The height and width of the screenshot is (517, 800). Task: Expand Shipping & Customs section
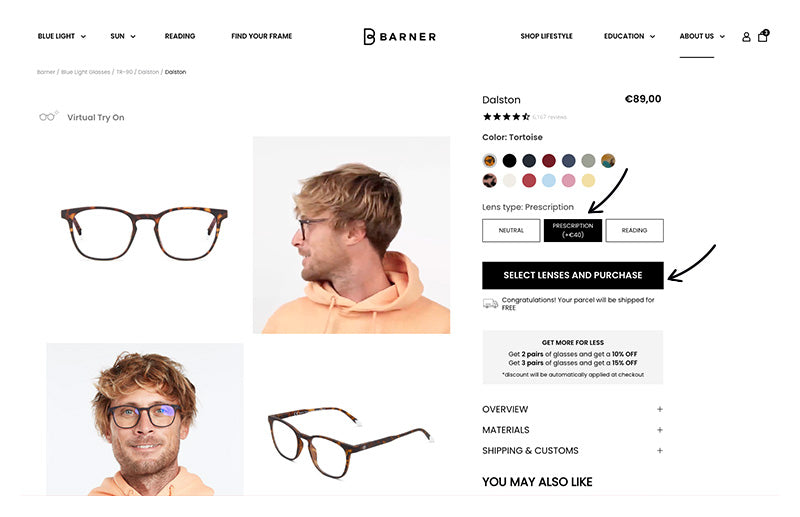click(572, 451)
